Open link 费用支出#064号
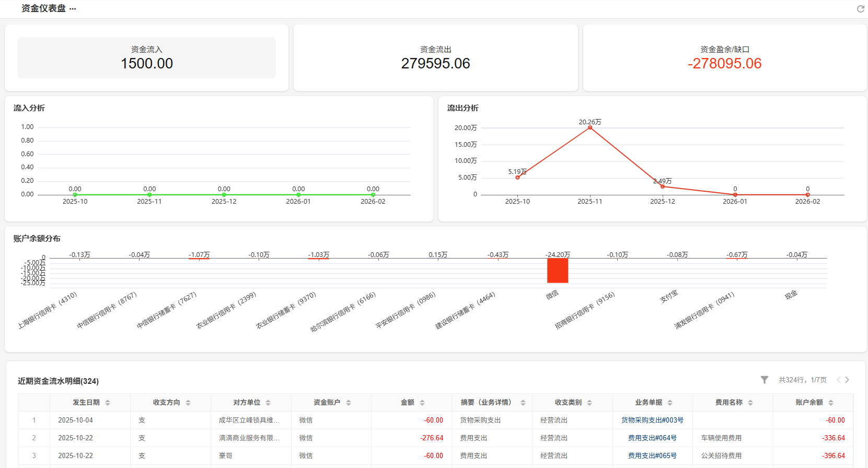 (652, 438)
